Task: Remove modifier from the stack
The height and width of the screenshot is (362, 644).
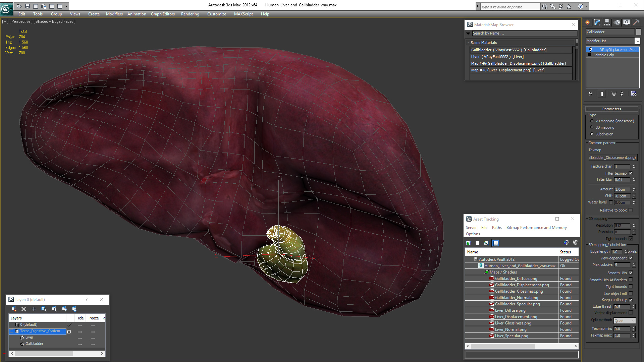Action: tap(622, 94)
